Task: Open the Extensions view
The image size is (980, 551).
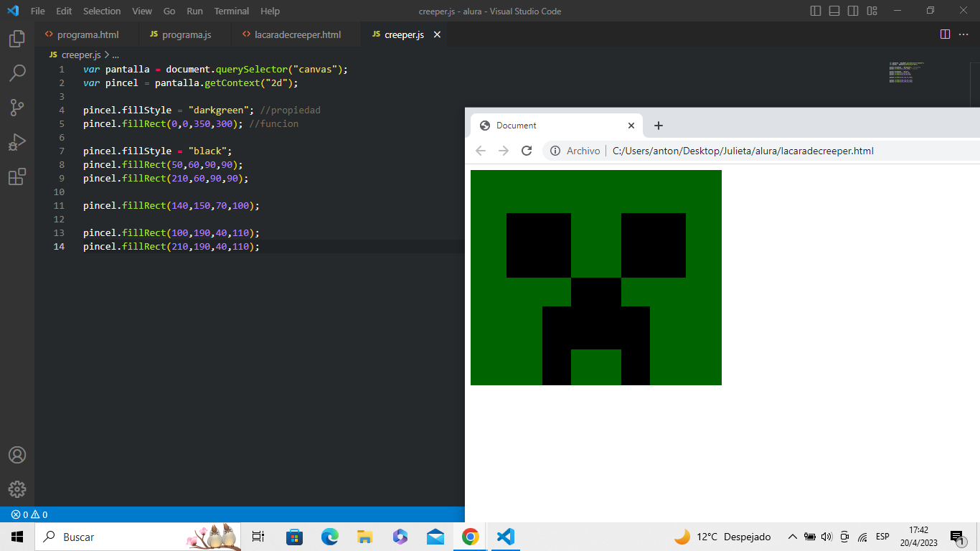Action: [17, 176]
